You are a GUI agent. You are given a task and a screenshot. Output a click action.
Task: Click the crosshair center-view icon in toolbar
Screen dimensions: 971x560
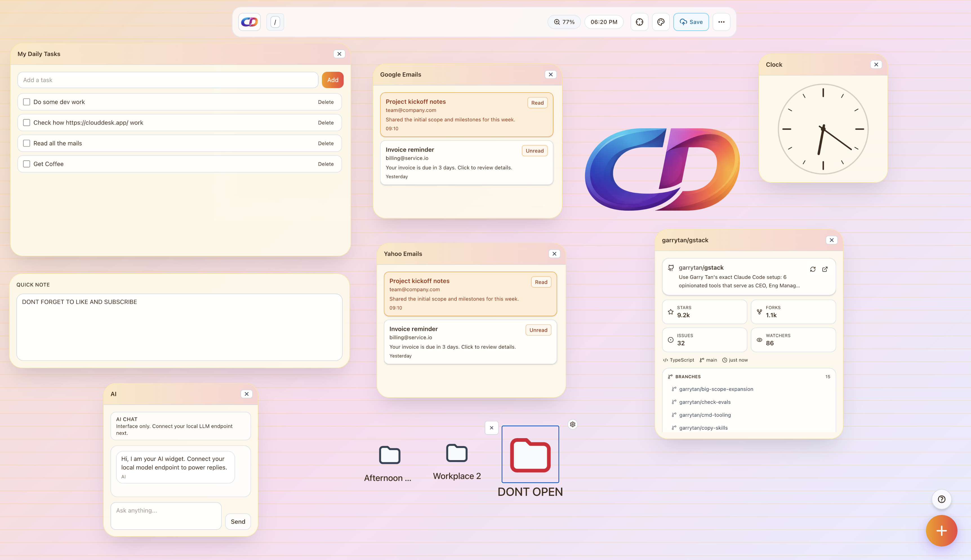640,22
